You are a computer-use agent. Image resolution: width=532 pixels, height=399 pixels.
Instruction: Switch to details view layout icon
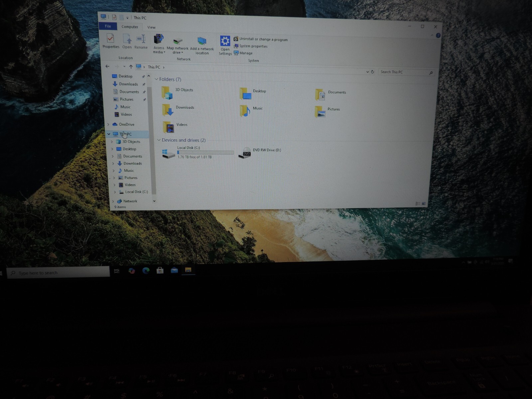[418, 203]
